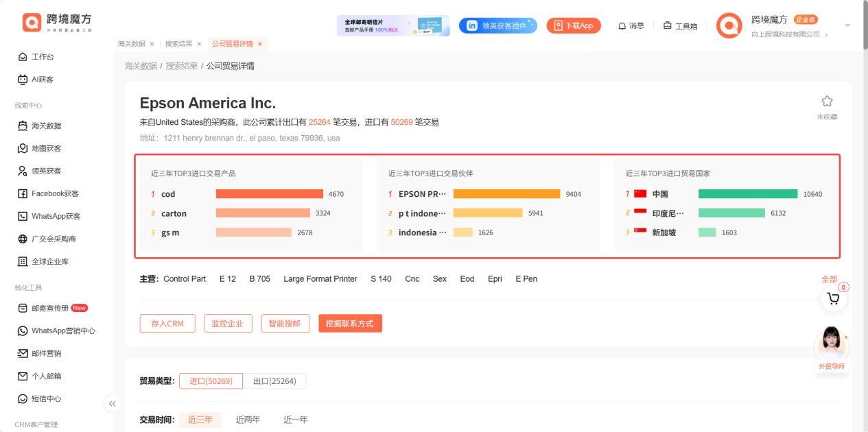Select 出口(25264) trade type
The image size is (868, 432).
[x=274, y=381]
